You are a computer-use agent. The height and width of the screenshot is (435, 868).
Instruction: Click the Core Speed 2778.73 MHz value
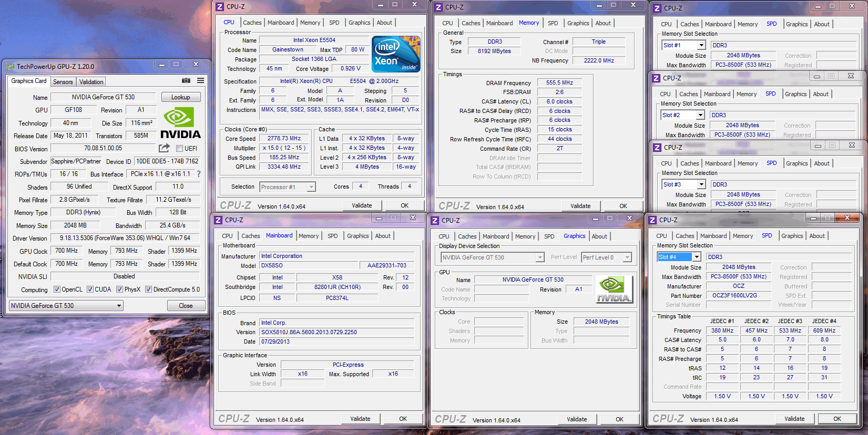click(x=284, y=138)
